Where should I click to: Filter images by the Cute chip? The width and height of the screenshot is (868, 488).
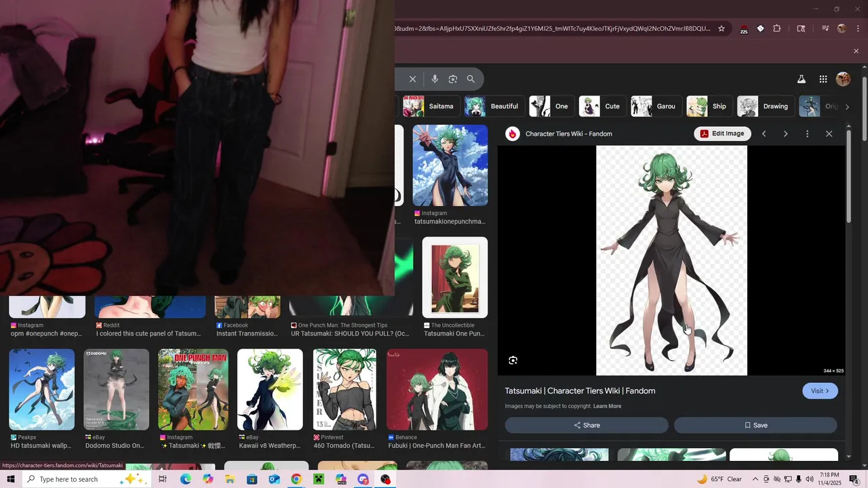(601, 106)
